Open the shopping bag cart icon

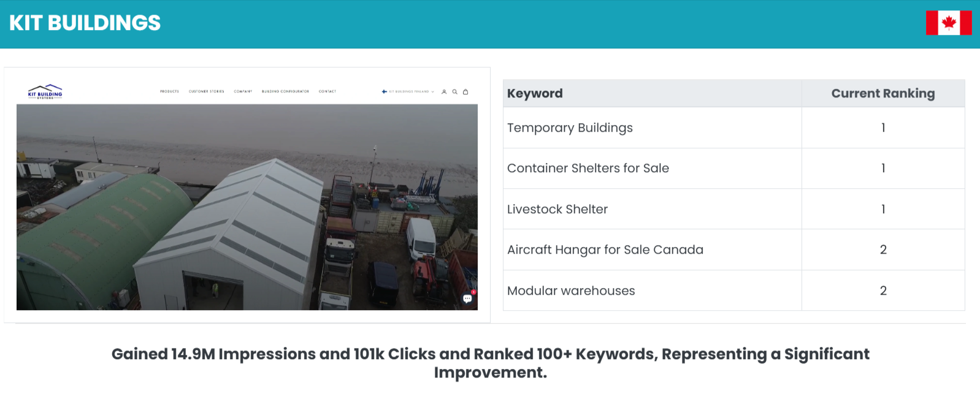[x=465, y=92]
